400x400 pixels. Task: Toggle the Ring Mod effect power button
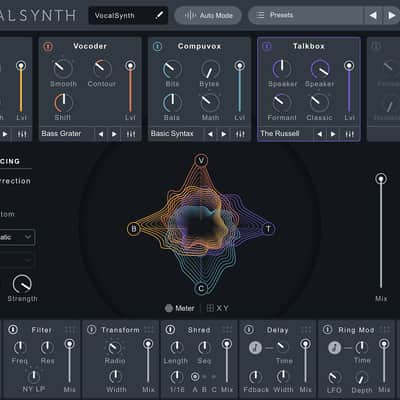tap(327, 330)
